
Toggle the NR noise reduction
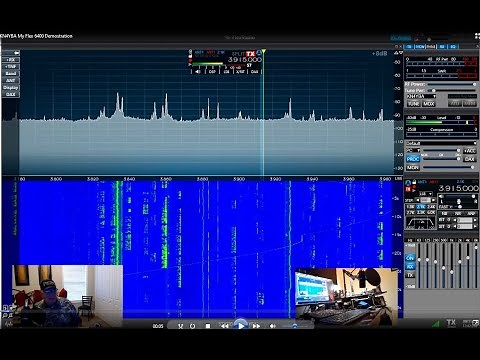point(458,213)
